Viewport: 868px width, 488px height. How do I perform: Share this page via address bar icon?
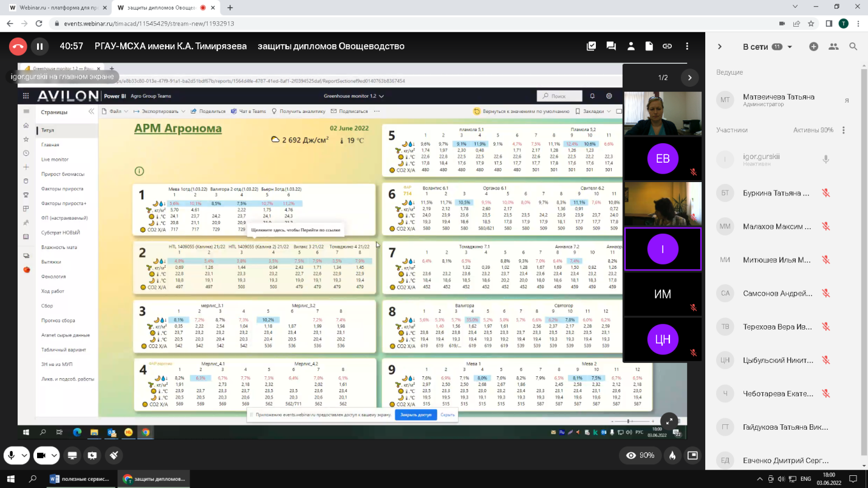point(796,24)
